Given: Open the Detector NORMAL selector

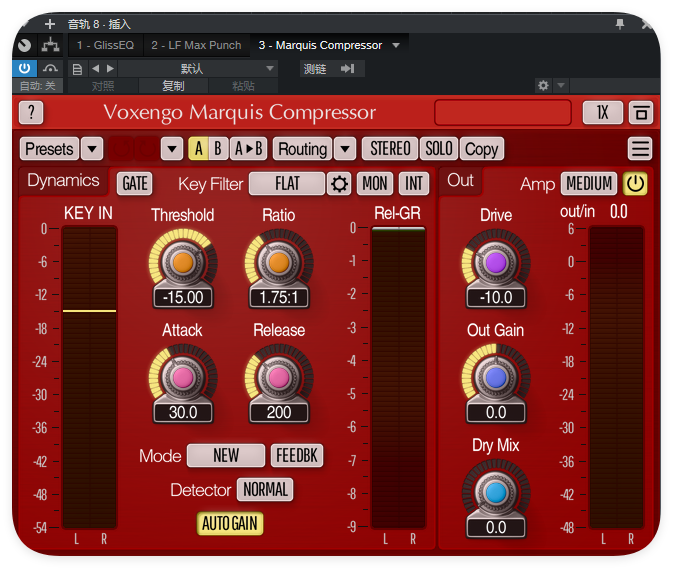Looking at the screenshot, I should pos(265,489).
